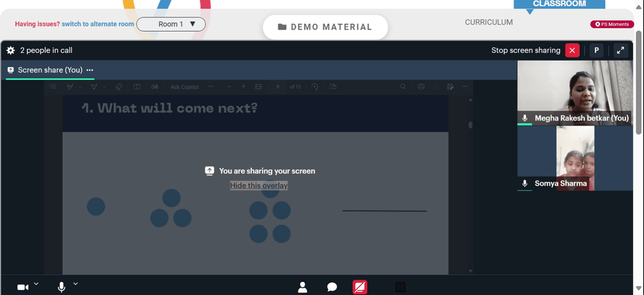The height and width of the screenshot is (295, 644).
Task: Click the 'You are sharing your screen' message
Action: click(x=267, y=171)
